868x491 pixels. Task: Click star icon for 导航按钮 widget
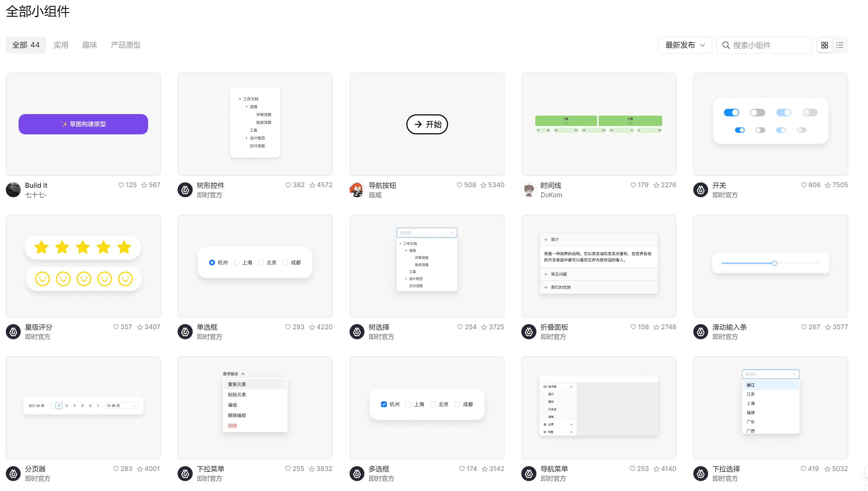click(x=483, y=185)
